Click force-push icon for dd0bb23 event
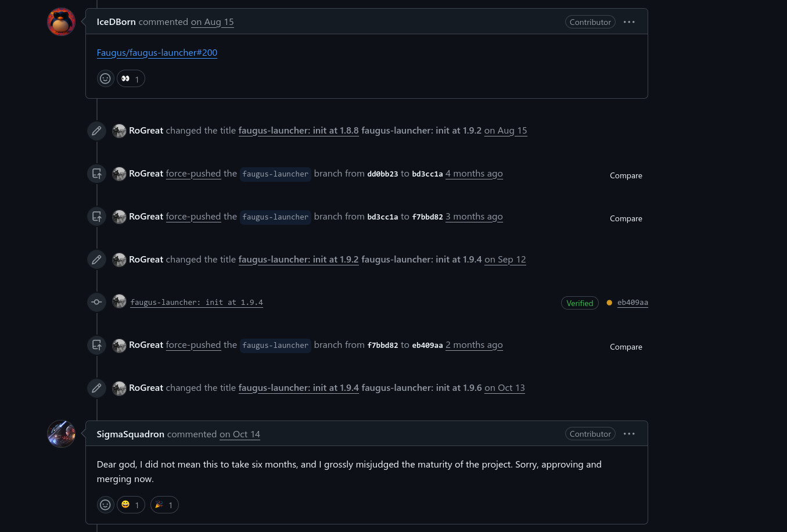The width and height of the screenshot is (787, 532). point(97,174)
